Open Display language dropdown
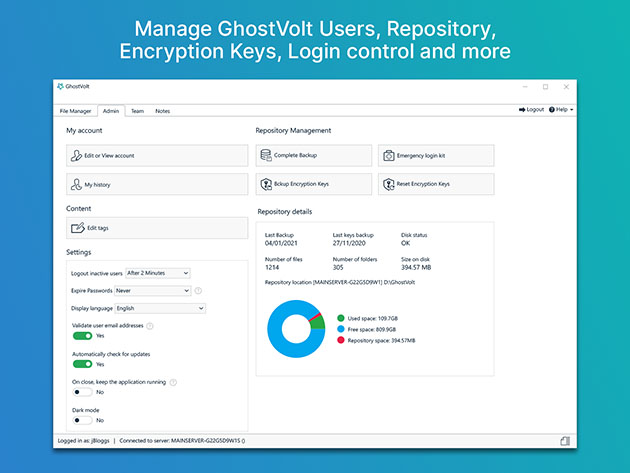The image size is (630, 473). coord(160,308)
